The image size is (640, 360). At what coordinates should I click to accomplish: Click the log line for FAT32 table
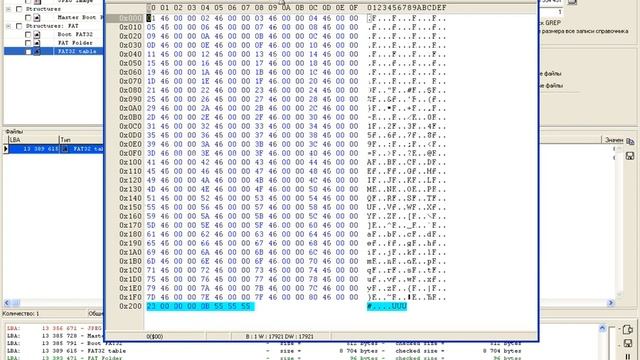click(x=66, y=351)
